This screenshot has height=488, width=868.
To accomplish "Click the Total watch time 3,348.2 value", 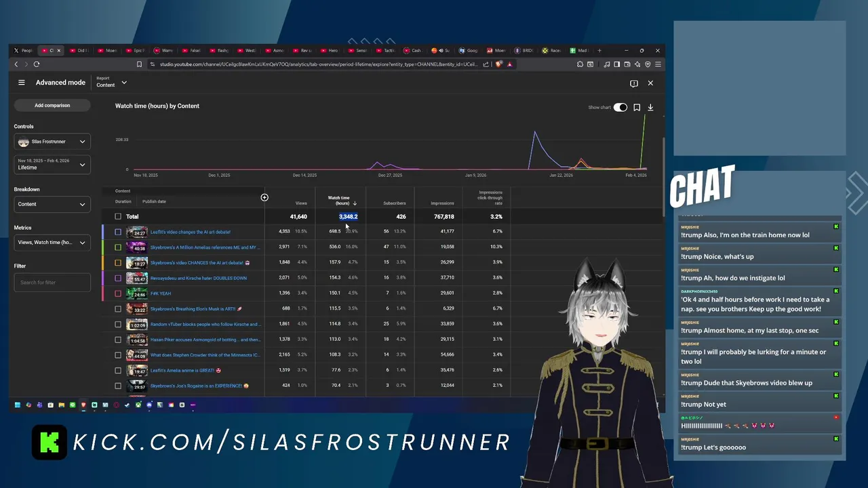I will click(349, 217).
